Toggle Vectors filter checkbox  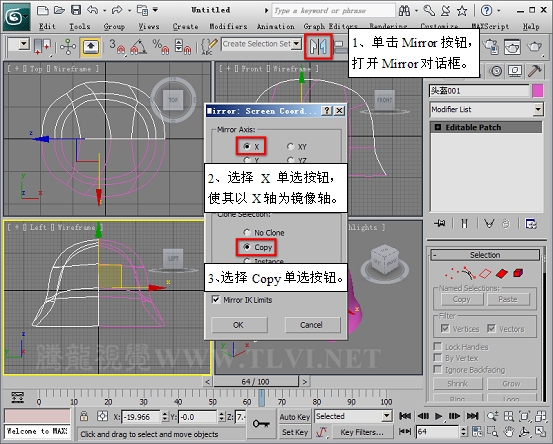(x=491, y=328)
